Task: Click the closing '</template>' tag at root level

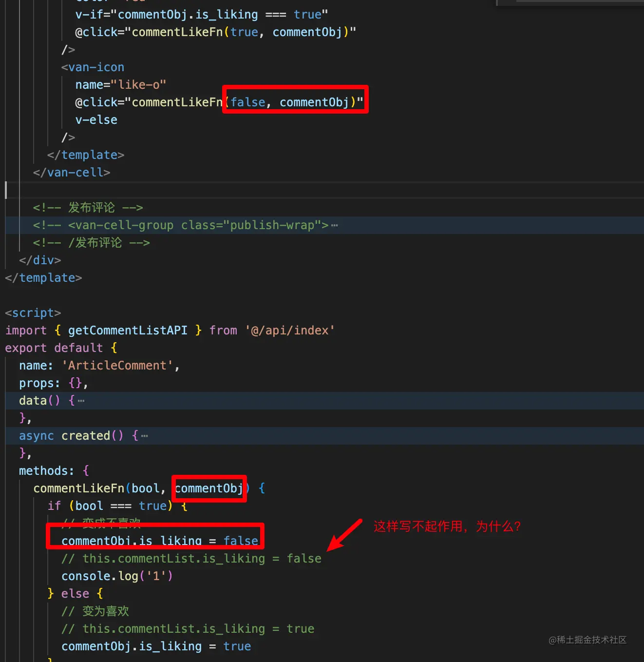Action: pyautogui.click(x=43, y=278)
